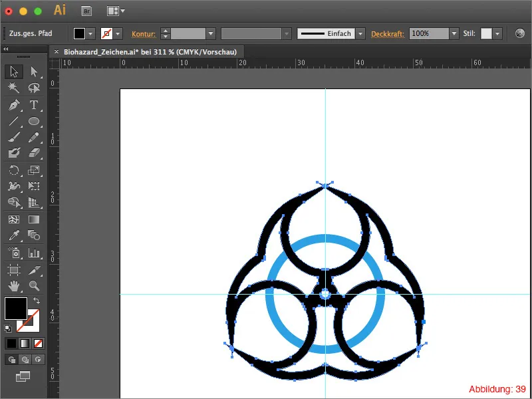Activate the Zoom tool

34,286
